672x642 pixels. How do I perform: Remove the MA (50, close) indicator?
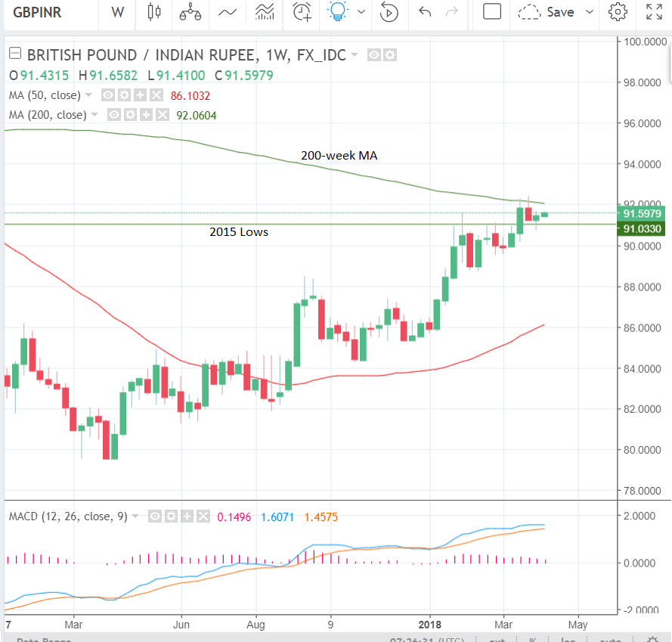pos(156,95)
